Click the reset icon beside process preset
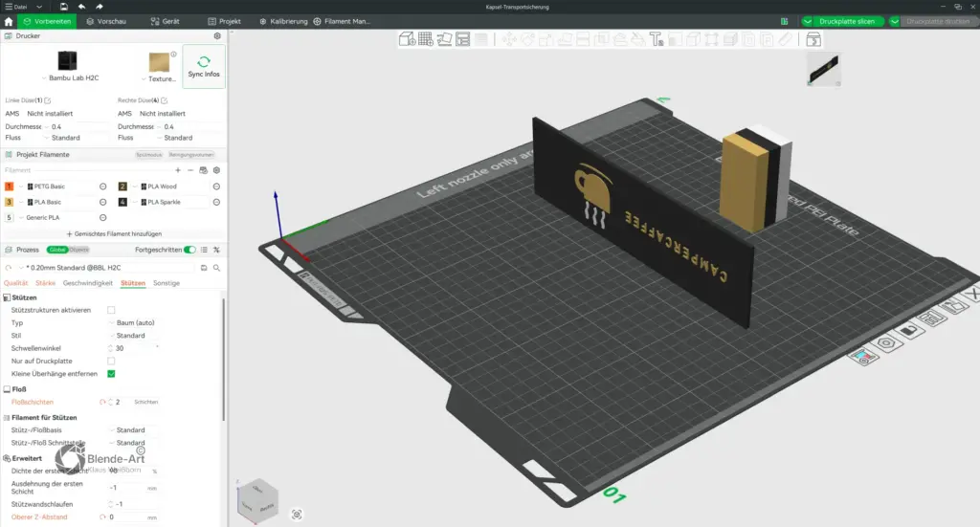The image size is (980, 527). click(9, 267)
